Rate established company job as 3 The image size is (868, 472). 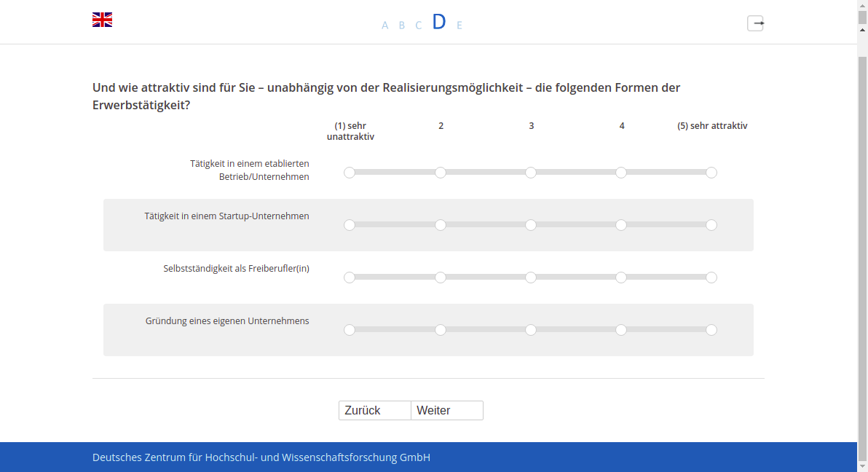click(x=530, y=173)
